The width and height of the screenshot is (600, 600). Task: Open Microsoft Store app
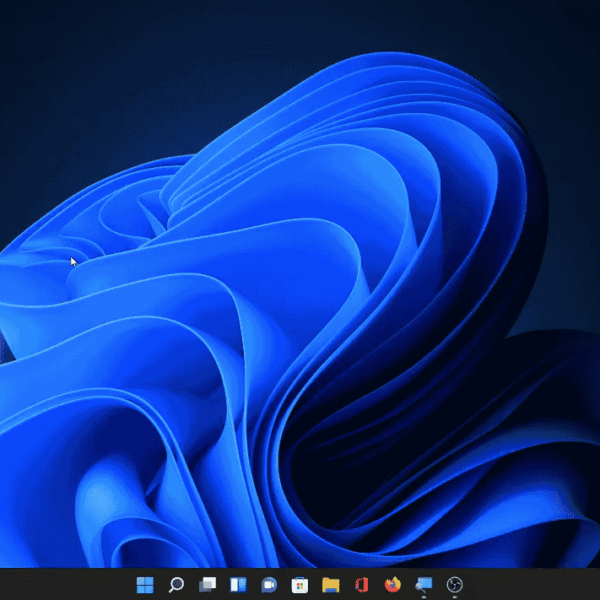pyautogui.click(x=300, y=585)
